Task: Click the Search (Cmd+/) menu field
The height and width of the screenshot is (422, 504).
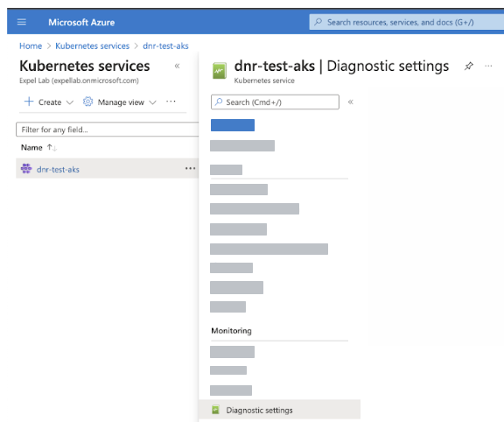Action: [x=275, y=102]
